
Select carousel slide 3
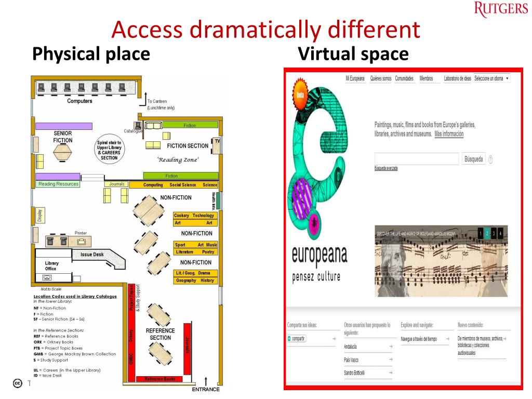click(x=494, y=233)
